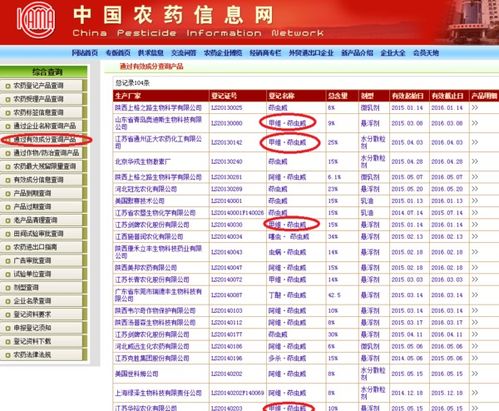The image size is (499, 411).
Task: Select 通过有效成分查询产品 in the sidebar
Action: coord(45,139)
